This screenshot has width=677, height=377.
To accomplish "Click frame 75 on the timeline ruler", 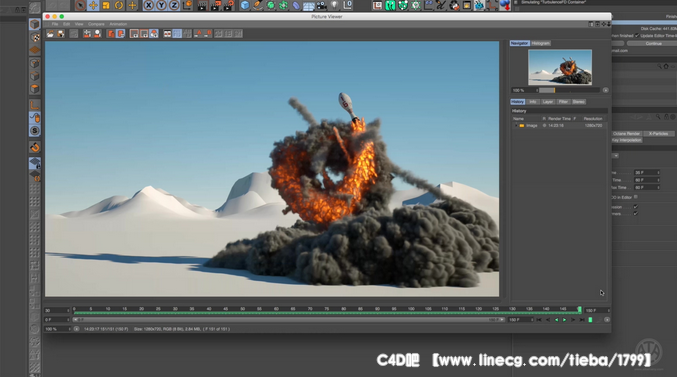I will [327, 309].
